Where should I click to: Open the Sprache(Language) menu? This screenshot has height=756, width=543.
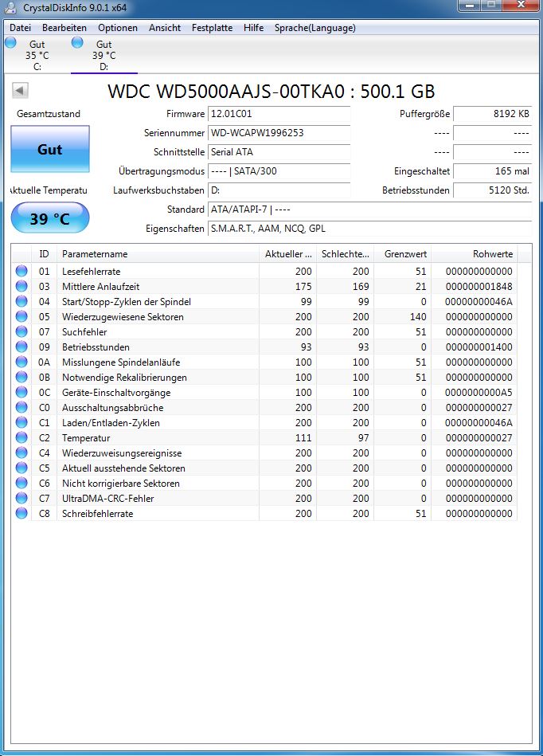[x=314, y=28]
